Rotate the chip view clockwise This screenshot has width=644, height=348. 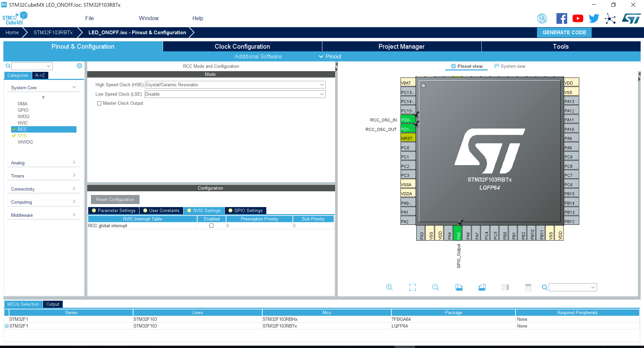pyautogui.click(x=459, y=287)
